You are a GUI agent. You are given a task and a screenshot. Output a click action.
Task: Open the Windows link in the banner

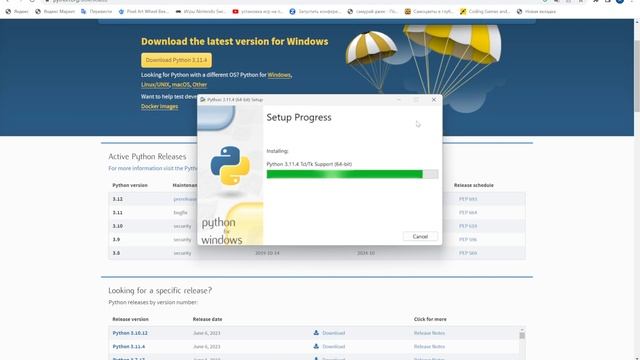click(x=279, y=75)
